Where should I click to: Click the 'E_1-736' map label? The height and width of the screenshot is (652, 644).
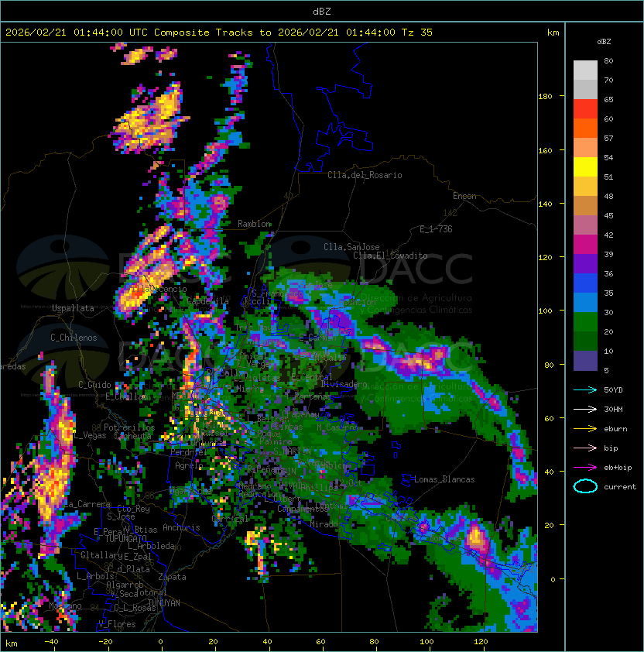pyautogui.click(x=436, y=229)
